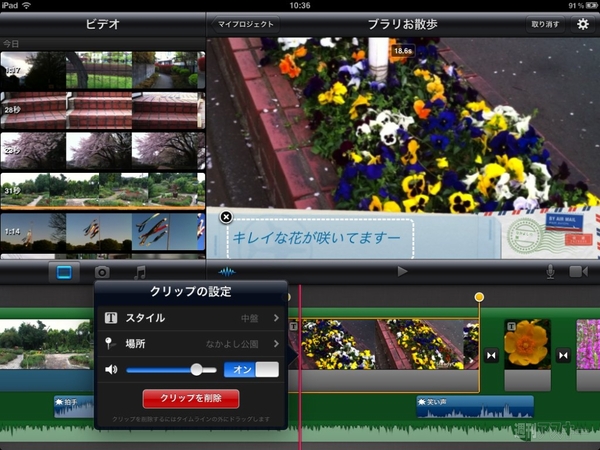Remove the title with the X icon

coord(226,217)
